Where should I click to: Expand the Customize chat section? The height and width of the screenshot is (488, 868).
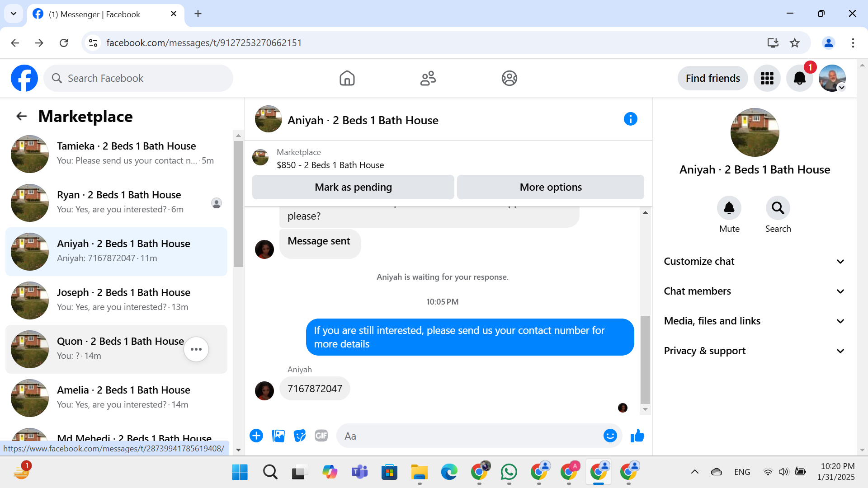click(x=754, y=262)
